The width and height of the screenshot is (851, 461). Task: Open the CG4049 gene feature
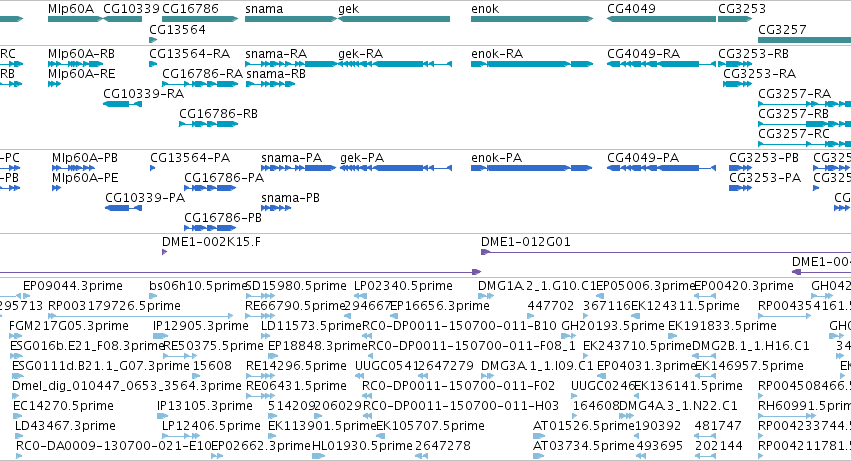click(662, 19)
